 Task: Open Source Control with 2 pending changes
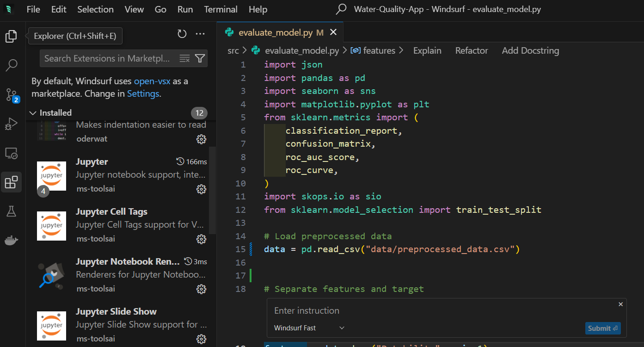click(12, 95)
